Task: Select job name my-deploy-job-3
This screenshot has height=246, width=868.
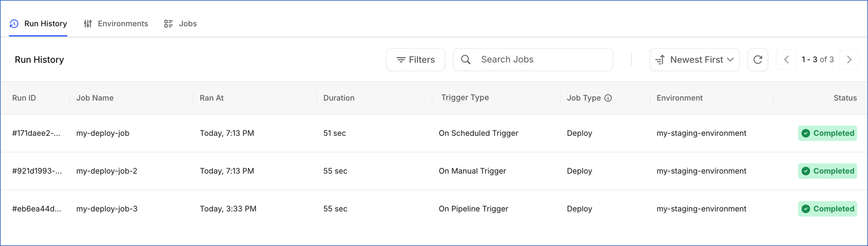Action: click(107, 209)
